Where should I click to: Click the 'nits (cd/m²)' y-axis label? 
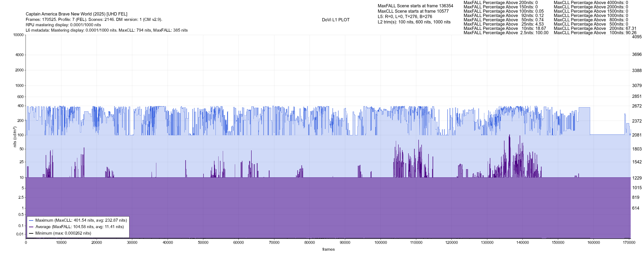(x=15, y=137)
